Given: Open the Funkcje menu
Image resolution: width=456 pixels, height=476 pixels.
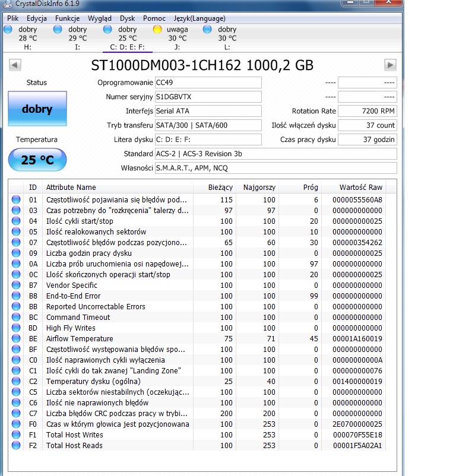Looking at the screenshot, I should [x=68, y=18].
